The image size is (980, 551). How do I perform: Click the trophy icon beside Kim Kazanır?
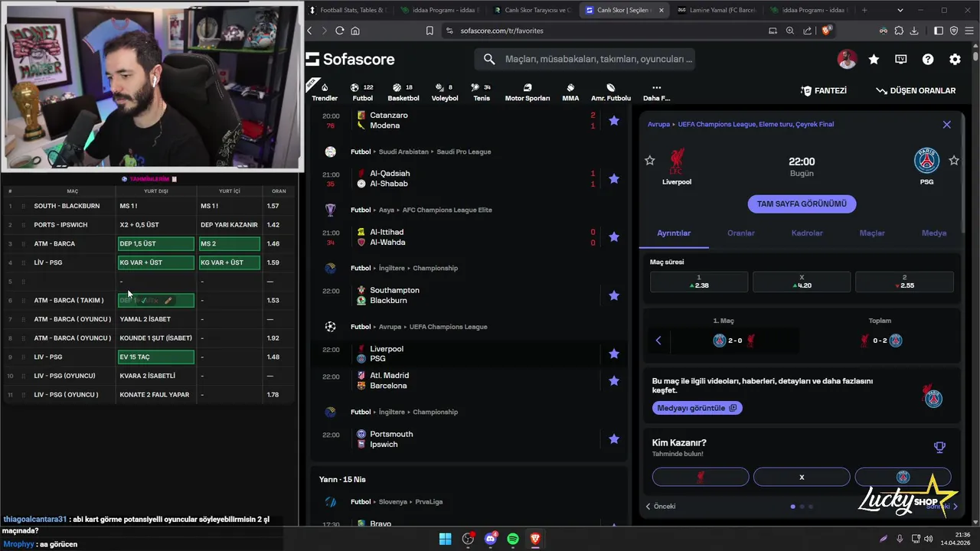pos(939,447)
